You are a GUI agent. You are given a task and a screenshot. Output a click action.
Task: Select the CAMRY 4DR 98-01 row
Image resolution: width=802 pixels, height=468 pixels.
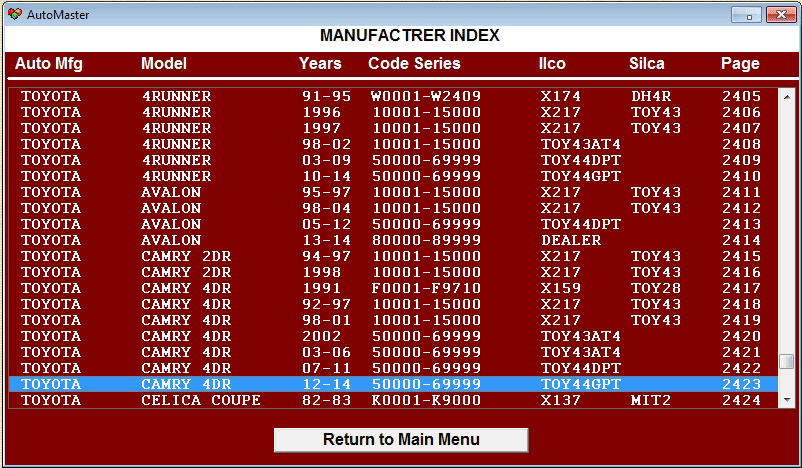[393, 320]
